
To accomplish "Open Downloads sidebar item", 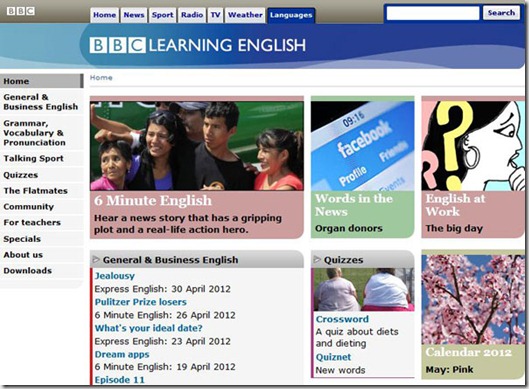I will coord(41,271).
